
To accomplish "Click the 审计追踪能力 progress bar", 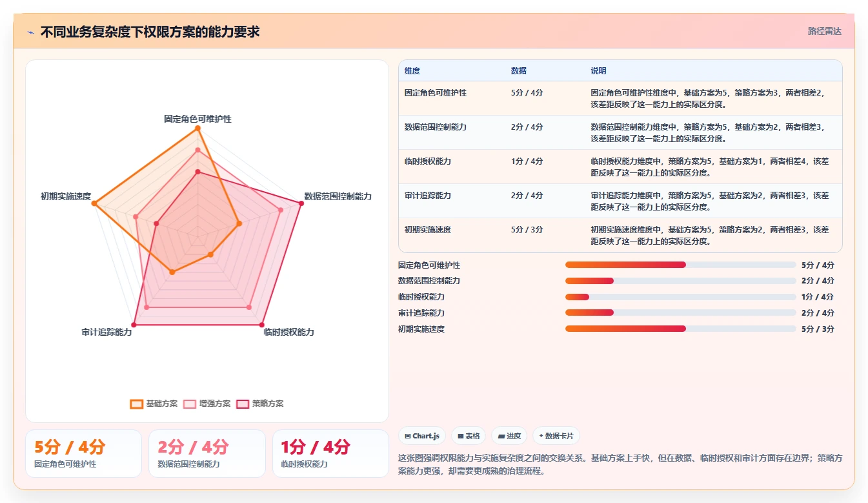I will [680, 313].
